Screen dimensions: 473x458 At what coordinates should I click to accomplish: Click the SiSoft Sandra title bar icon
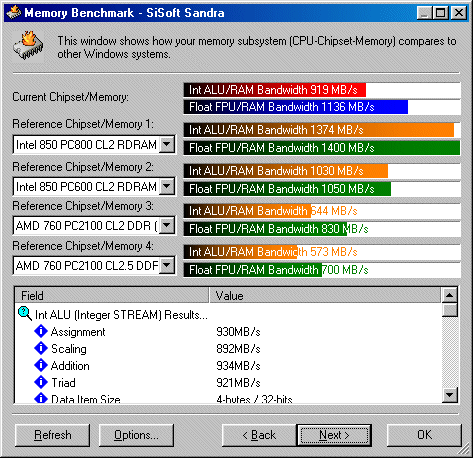pos(14,13)
